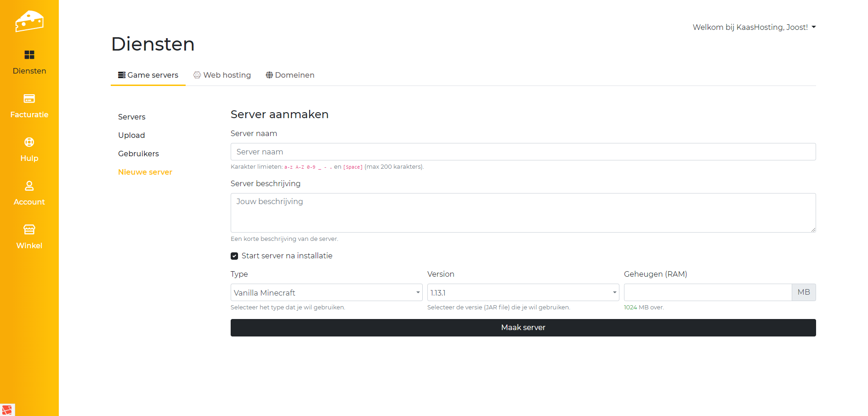Open Facturatie credit card icon
Image resolution: width=868 pixels, height=416 pixels.
[x=29, y=98]
